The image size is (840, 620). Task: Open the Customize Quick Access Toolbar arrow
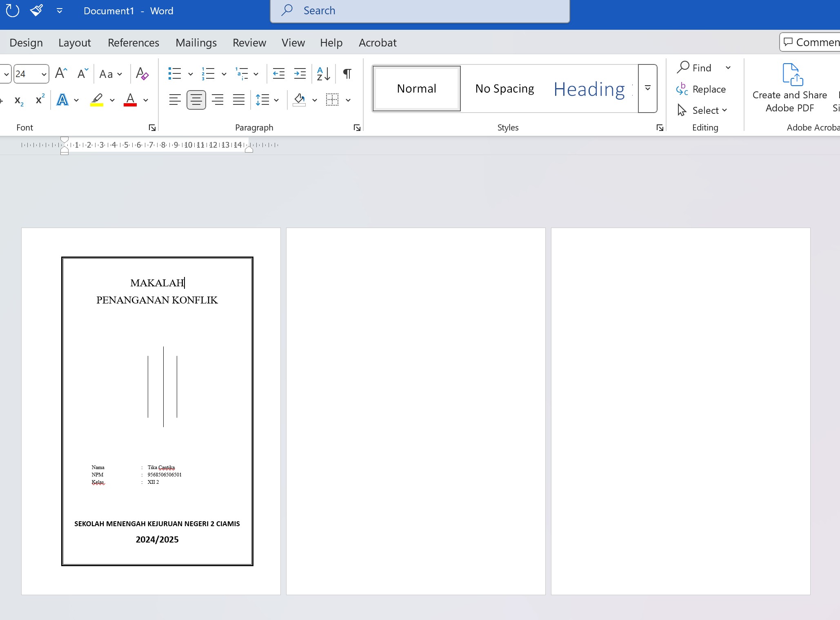60,11
